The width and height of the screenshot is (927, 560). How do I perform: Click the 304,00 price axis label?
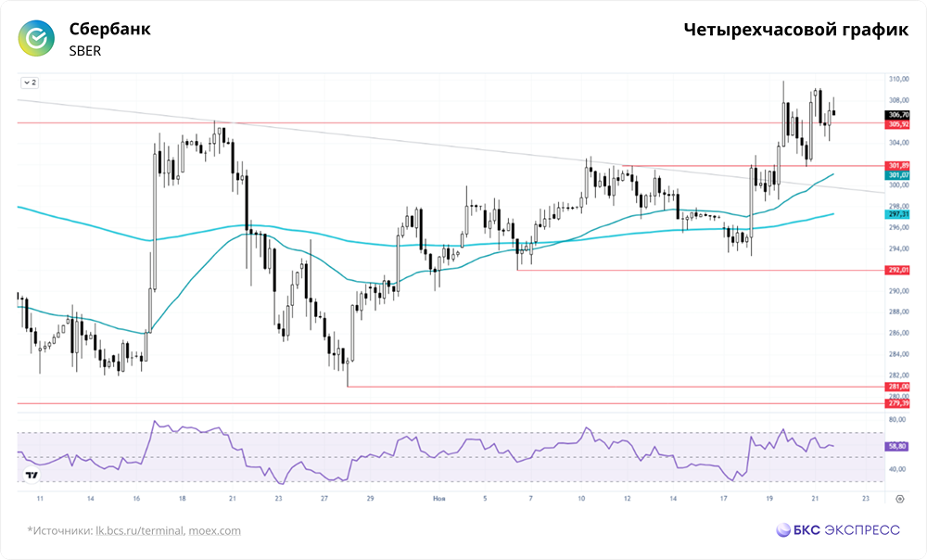coord(898,143)
